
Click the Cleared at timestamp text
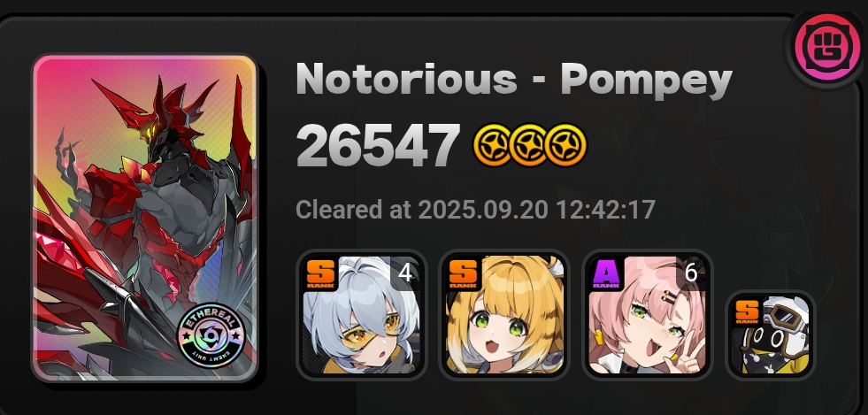[x=475, y=210]
